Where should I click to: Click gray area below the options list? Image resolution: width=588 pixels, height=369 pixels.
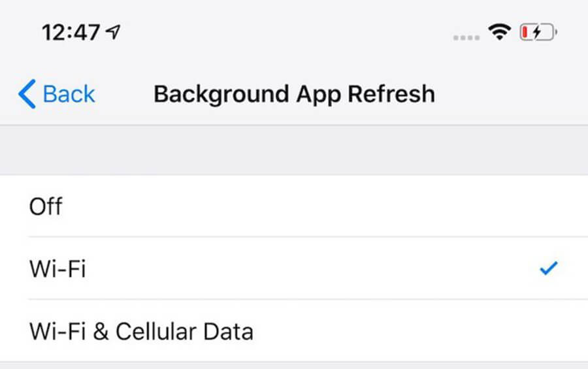click(294, 365)
